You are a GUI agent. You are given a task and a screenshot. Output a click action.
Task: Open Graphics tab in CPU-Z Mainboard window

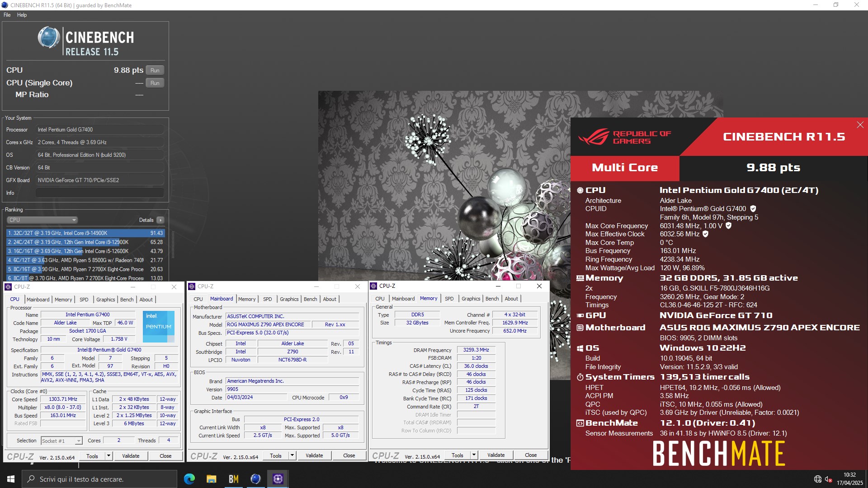click(x=289, y=299)
